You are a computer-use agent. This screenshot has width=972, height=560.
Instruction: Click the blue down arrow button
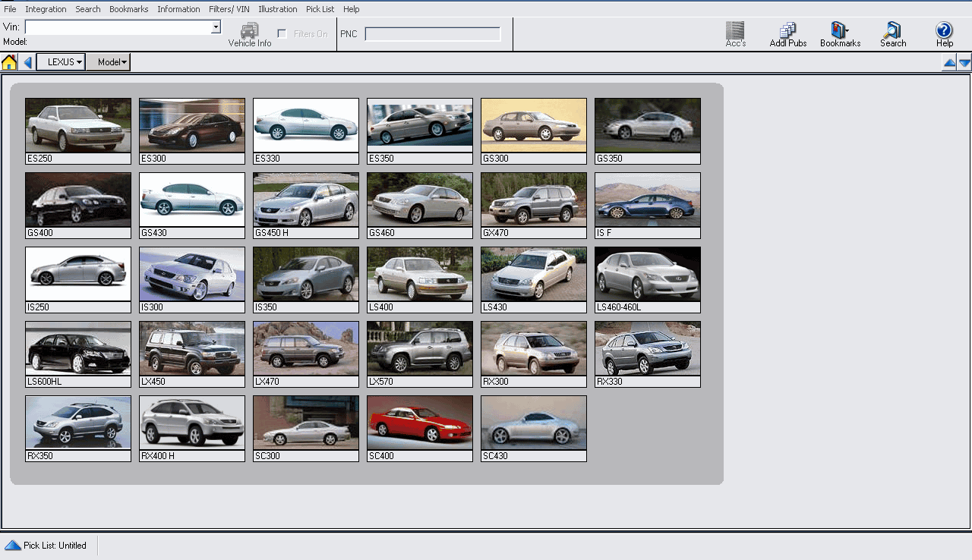click(x=964, y=63)
